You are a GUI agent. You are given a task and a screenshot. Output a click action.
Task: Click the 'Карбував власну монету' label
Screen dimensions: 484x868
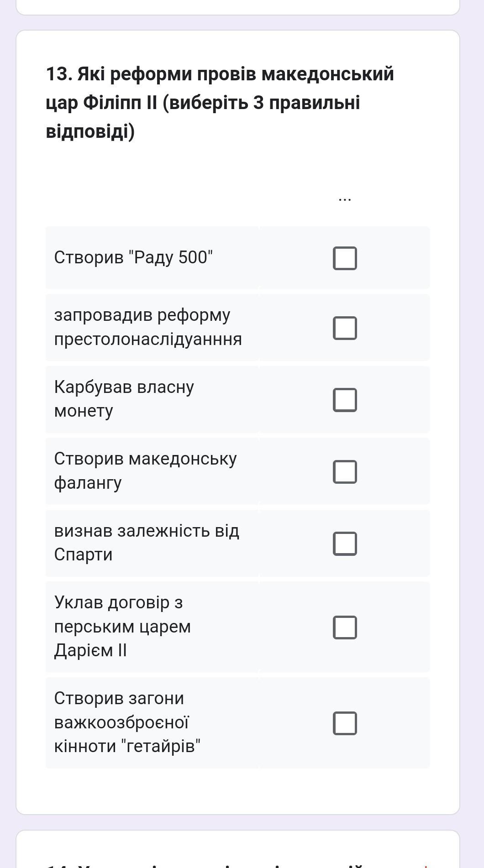tap(124, 399)
